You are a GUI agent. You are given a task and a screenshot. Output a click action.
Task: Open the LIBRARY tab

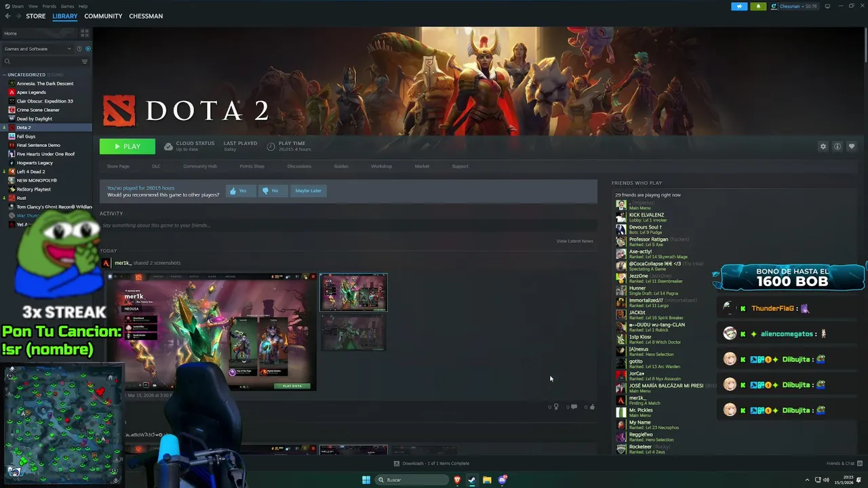pos(65,16)
